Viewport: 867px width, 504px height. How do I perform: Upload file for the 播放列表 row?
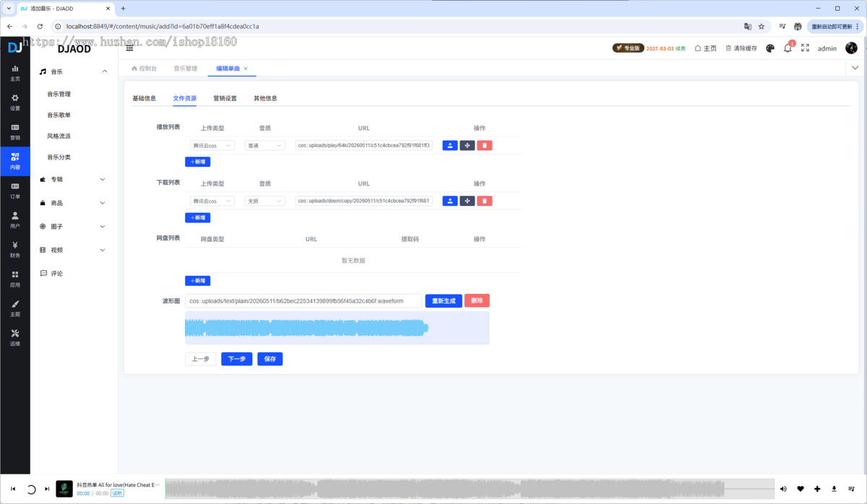point(449,145)
